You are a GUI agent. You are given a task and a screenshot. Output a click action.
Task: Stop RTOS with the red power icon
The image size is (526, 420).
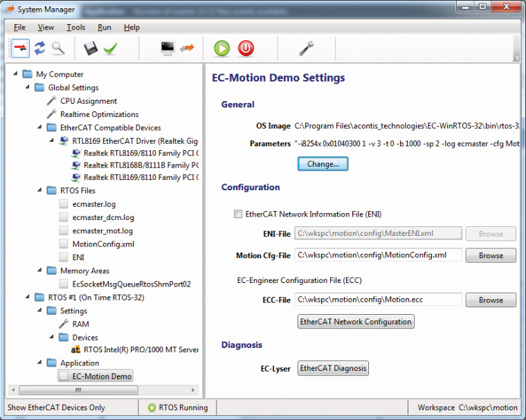click(x=246, y=48)
